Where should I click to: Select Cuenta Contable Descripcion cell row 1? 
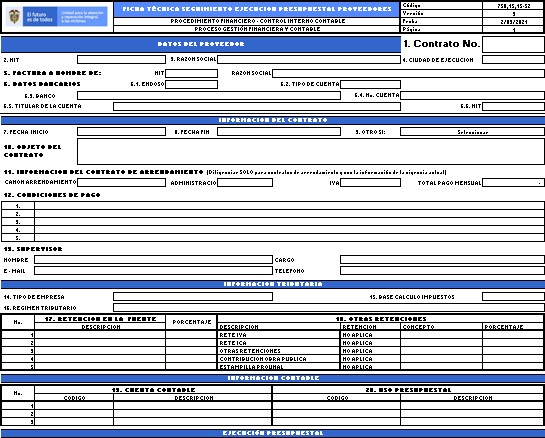193,405
